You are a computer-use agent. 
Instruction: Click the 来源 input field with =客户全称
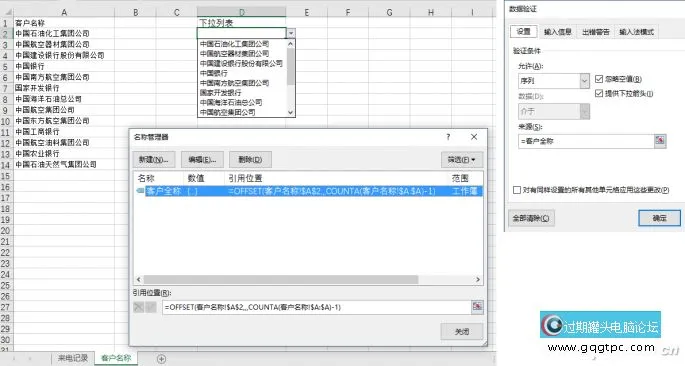tap(586, 141)
